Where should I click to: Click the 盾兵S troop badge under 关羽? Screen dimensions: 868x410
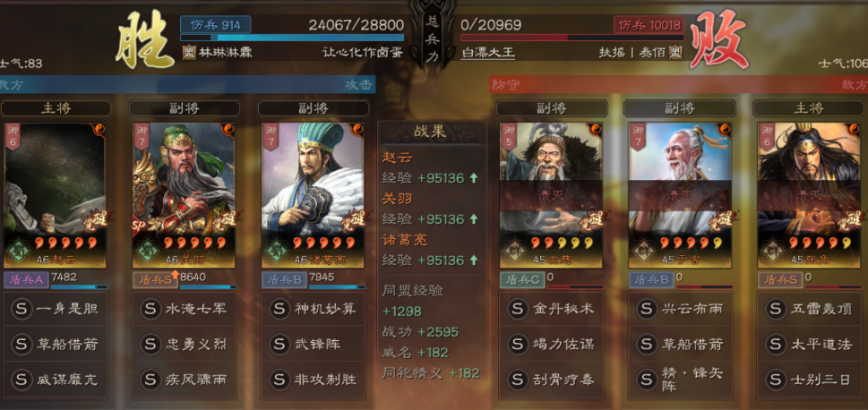(x=155, y=279)
